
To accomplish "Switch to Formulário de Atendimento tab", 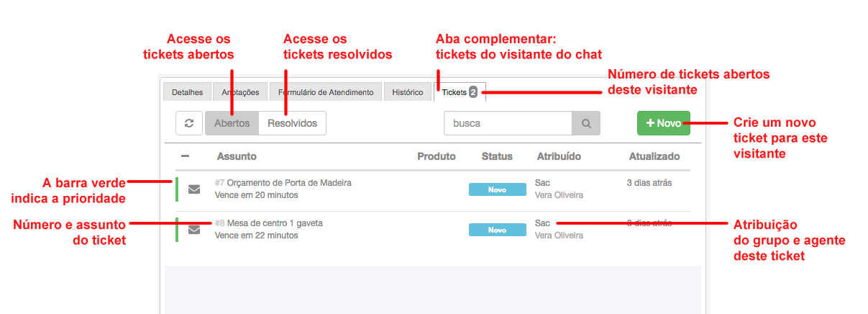I will click(x=326, y=92).
